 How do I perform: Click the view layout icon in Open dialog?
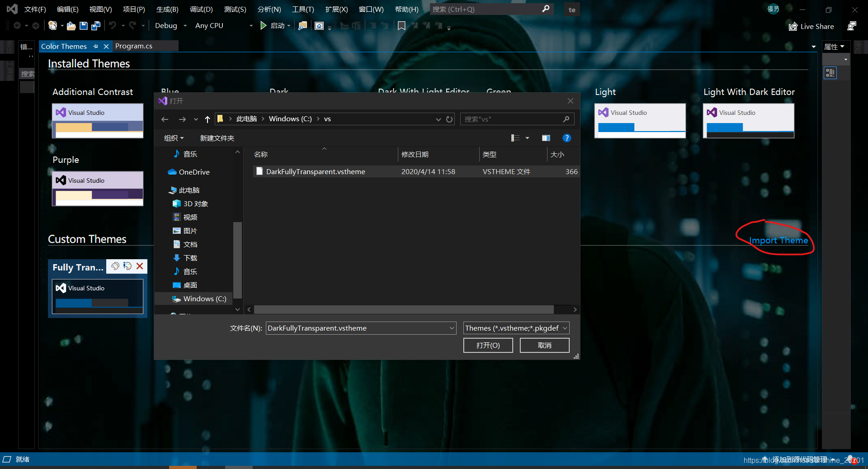[515, 138]
